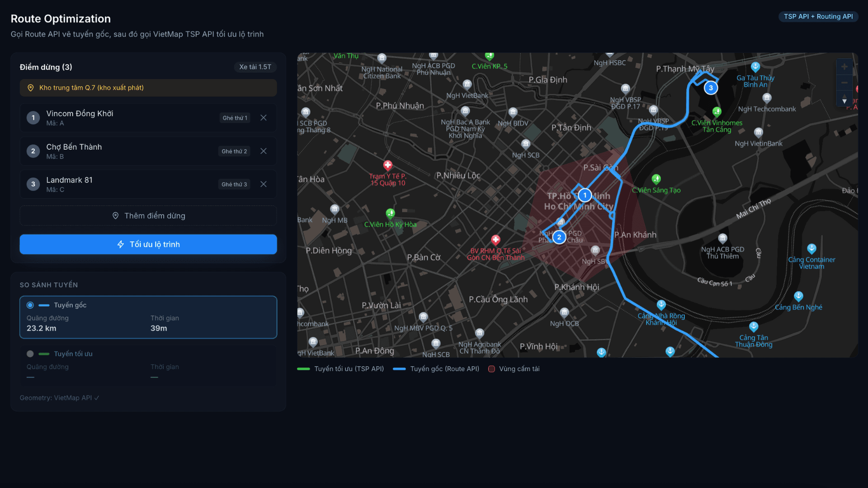Image resolution: width=868 pixels, height=488 pixels.
Task: Click the Tối ưu lộ trình button
Action: click(148, 244)
